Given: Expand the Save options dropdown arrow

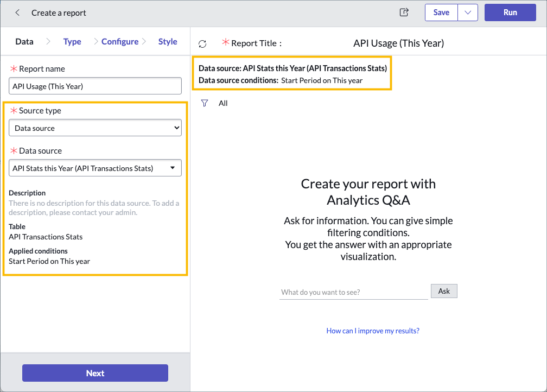Looking at the screenshot, I should click(x=467, y=12).
